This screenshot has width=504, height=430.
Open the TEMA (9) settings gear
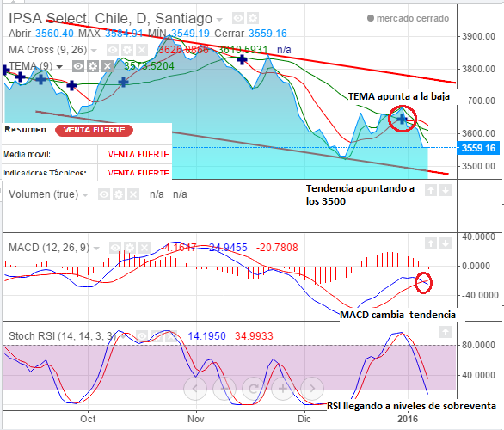(93, 66)
